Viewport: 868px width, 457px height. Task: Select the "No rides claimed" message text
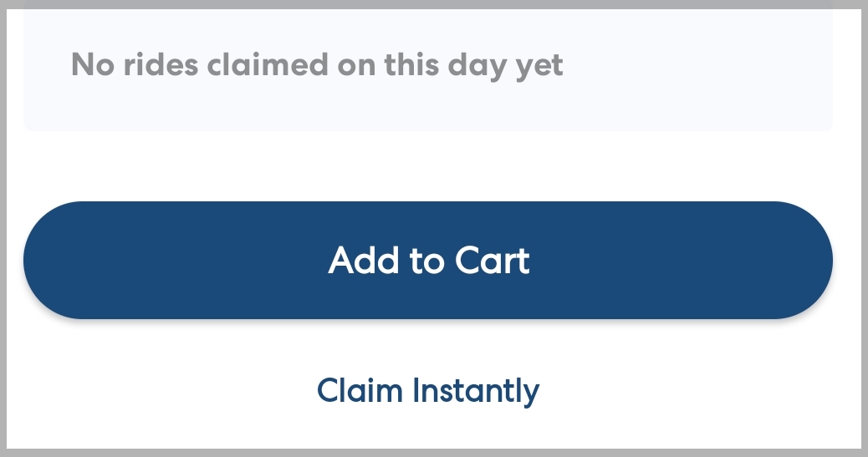(x=317, y=64)
